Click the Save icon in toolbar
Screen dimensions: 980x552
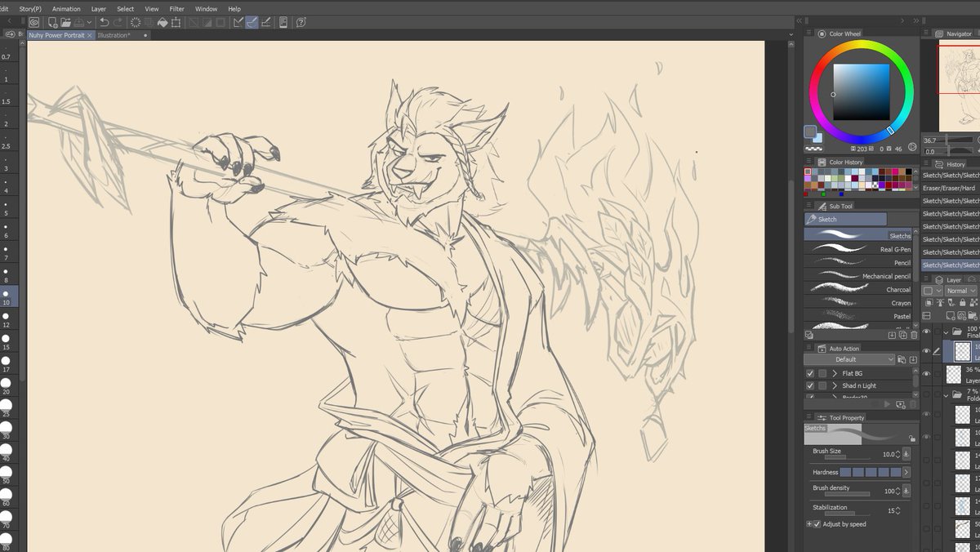(79, 22)
